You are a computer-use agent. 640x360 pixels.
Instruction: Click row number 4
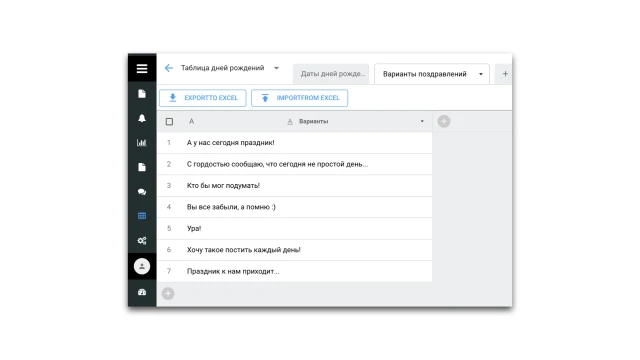[169, 207]
